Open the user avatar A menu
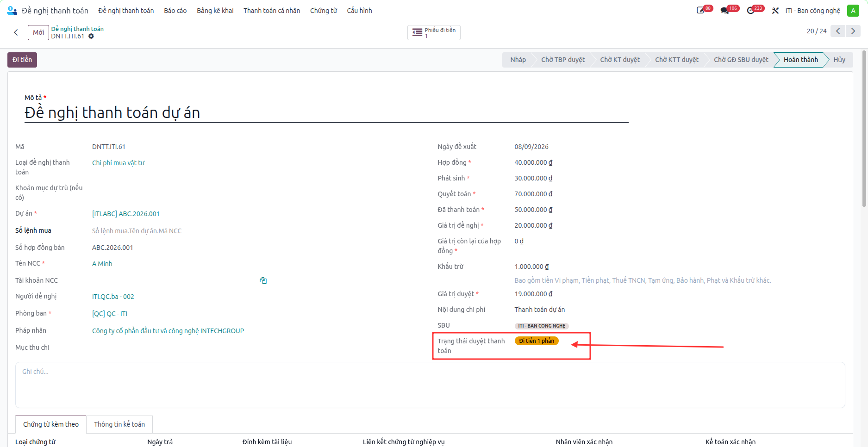This screenshot has width=868, height=447. pyautogui.click(x=853, y=11)
